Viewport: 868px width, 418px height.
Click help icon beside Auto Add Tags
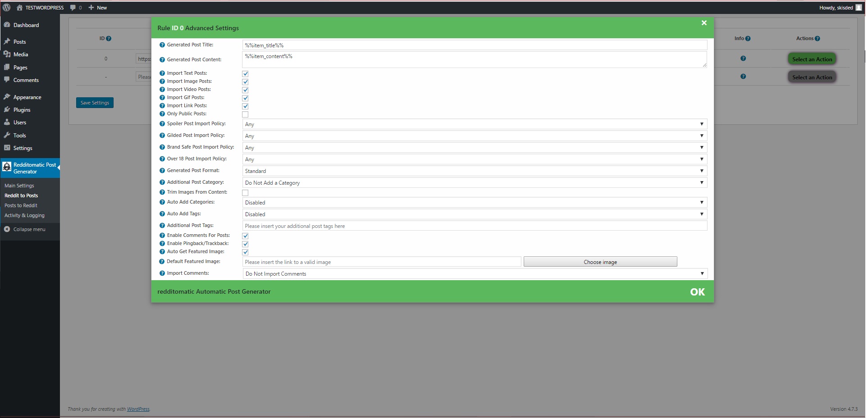[x=162, y=214]
